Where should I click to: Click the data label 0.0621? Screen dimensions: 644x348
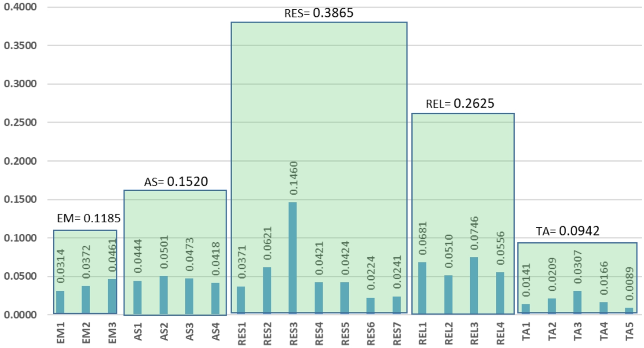(267, 243)
